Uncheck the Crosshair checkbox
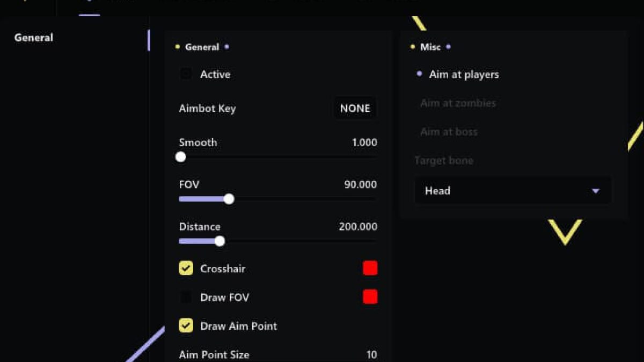 click(x=186, y=269)
